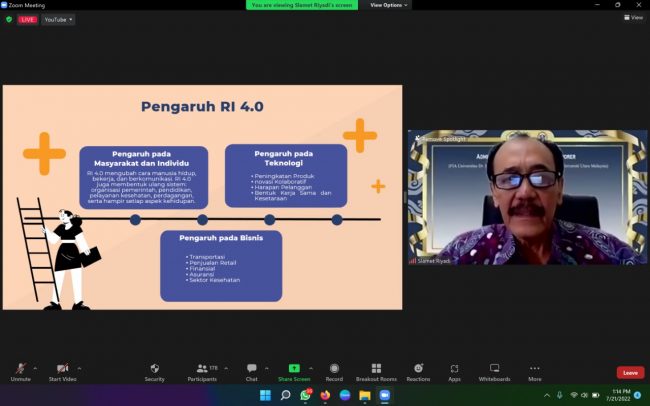Open the Reactions menu
This screenshot has height=406, width=650.
pos(418,372)
